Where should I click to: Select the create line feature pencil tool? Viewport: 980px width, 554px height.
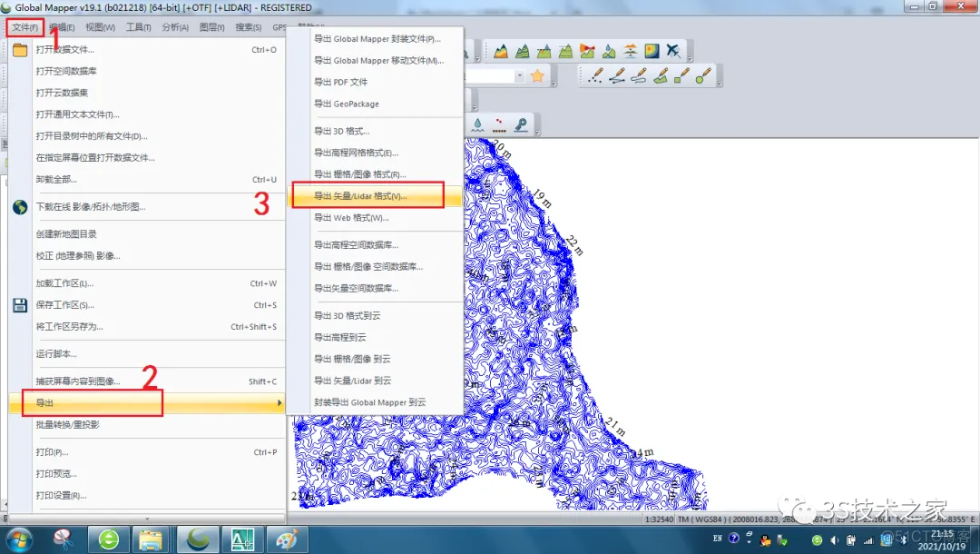coord(618,75)
